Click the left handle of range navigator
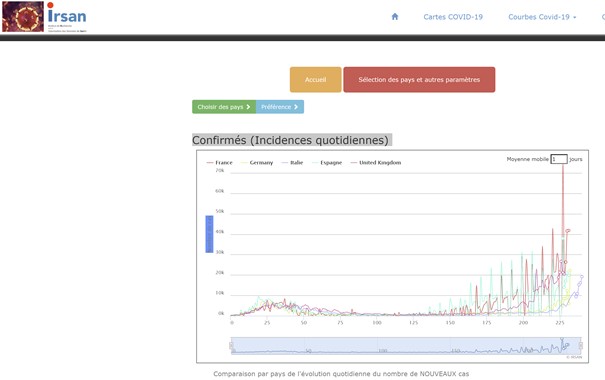 point(231,345)
